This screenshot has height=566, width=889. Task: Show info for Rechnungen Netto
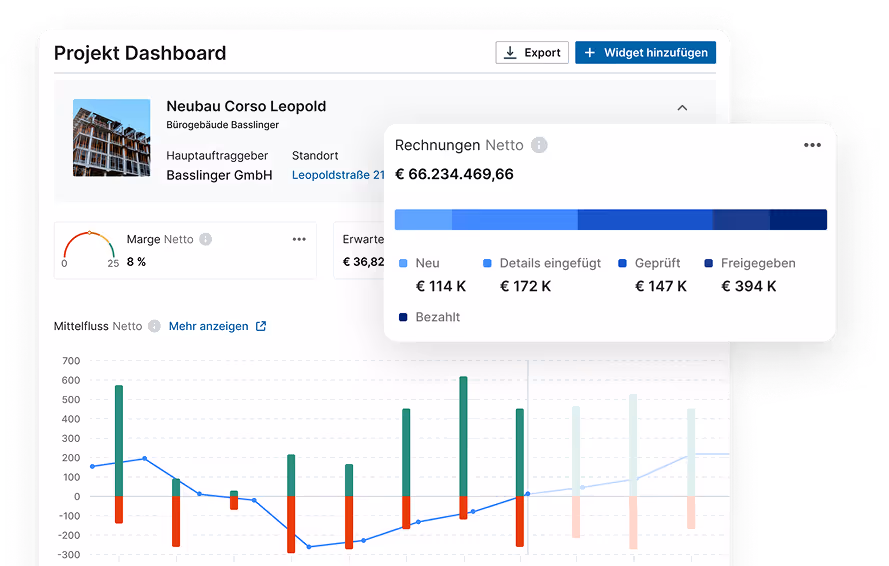[539, 145]
